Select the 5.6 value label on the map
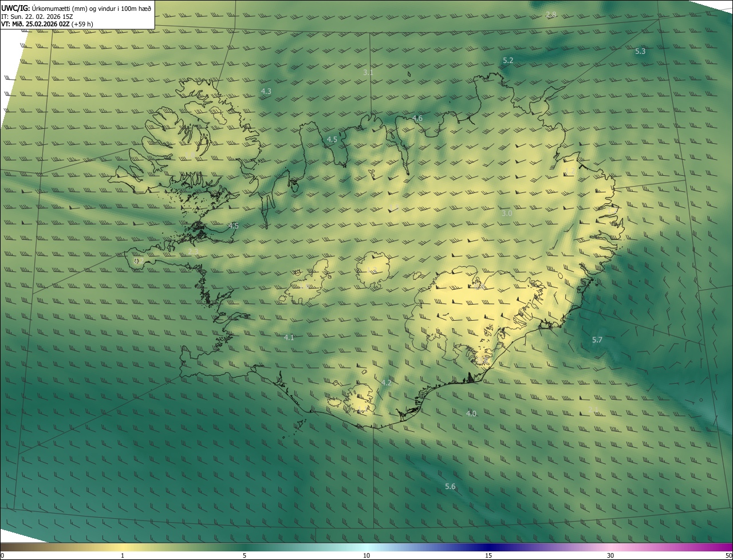This screenshot has height=560, width=733. (x=450, y=487)
